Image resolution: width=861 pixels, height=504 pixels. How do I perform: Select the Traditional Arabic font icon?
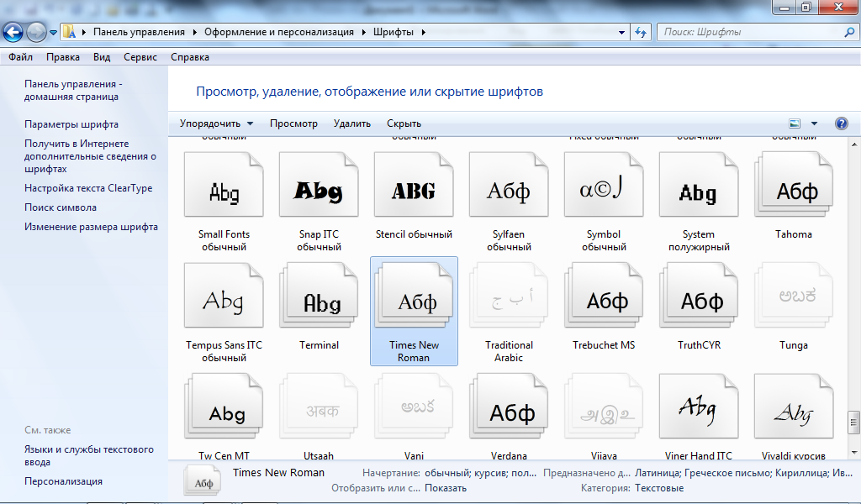point(509,295)
